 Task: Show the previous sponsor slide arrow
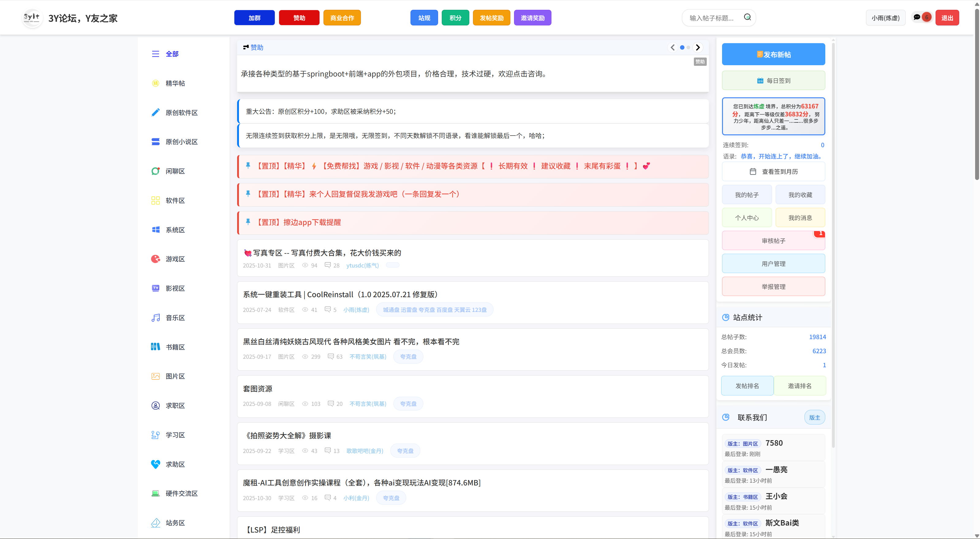(x=673, y=47)
